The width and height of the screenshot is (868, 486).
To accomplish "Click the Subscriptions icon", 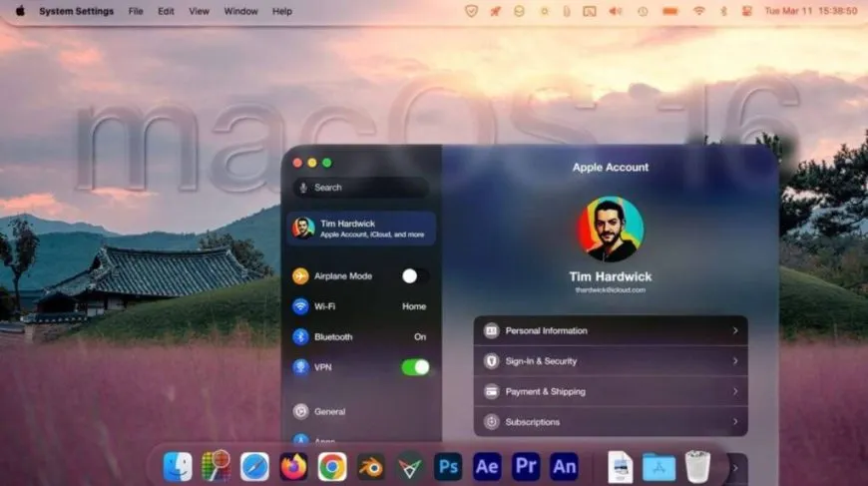I will pos(491,422).
